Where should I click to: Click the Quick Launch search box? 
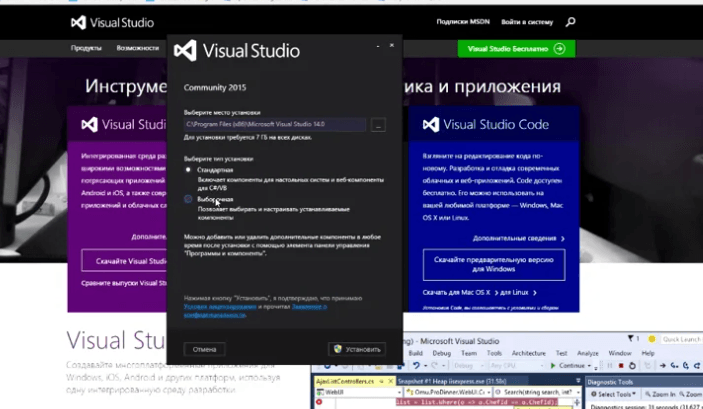(x=681, y=339)
